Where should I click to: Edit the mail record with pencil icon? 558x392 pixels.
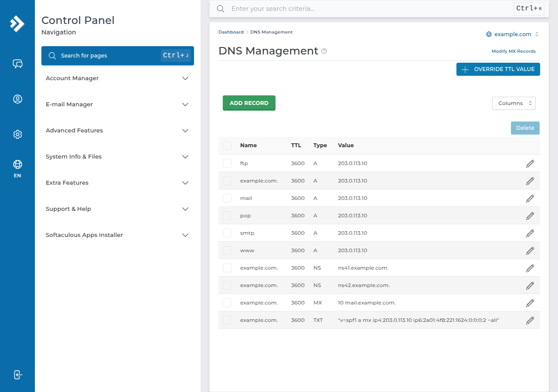tap(530, 199)
